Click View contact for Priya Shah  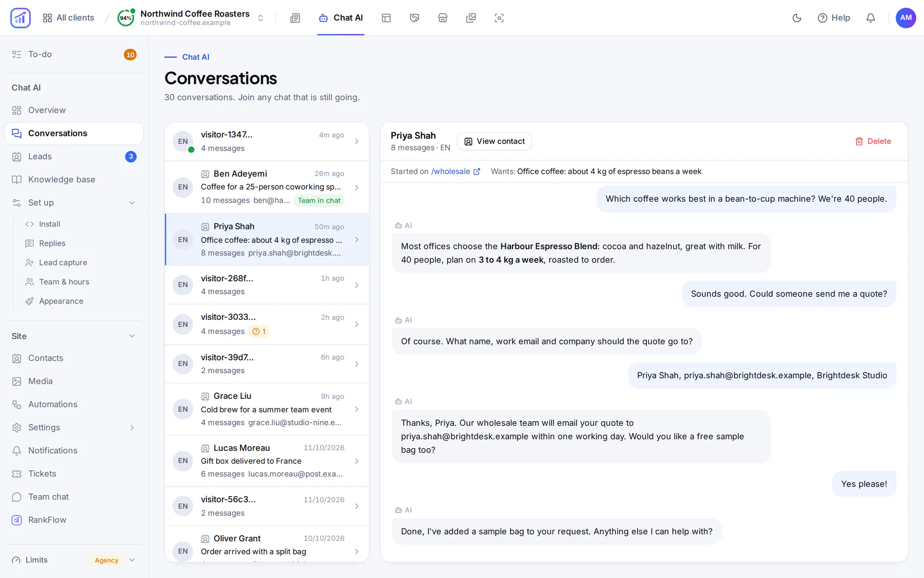click(x=494, y=142)
